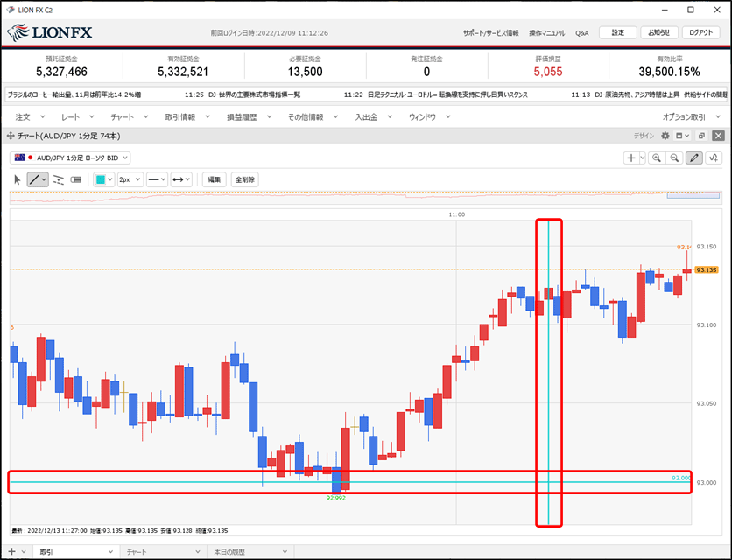Viewport: 732px width, 560px height.
Task: Switch to the 取引 bottom tab
Action: tap(75, 551)
